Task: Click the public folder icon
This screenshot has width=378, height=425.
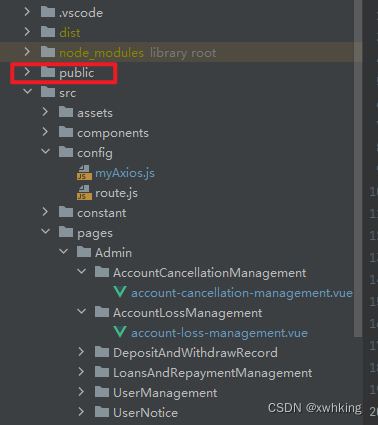Action: pyautogui.click(x=48, y=72)
